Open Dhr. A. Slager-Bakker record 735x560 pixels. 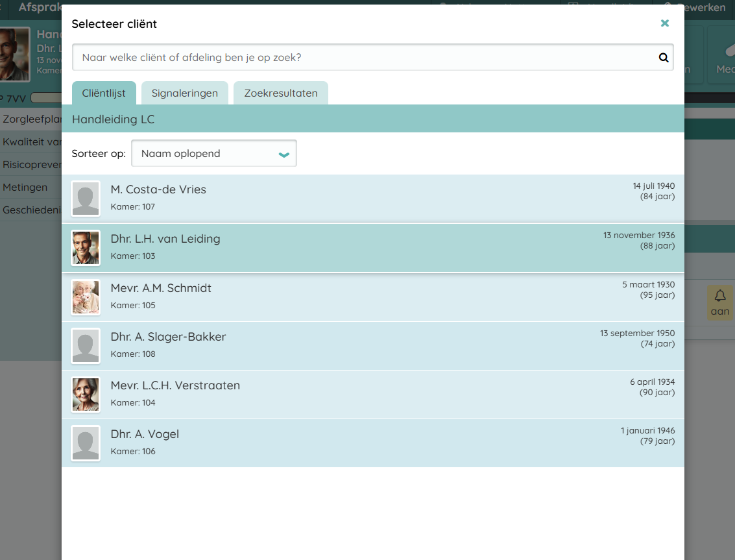[168, 337]
